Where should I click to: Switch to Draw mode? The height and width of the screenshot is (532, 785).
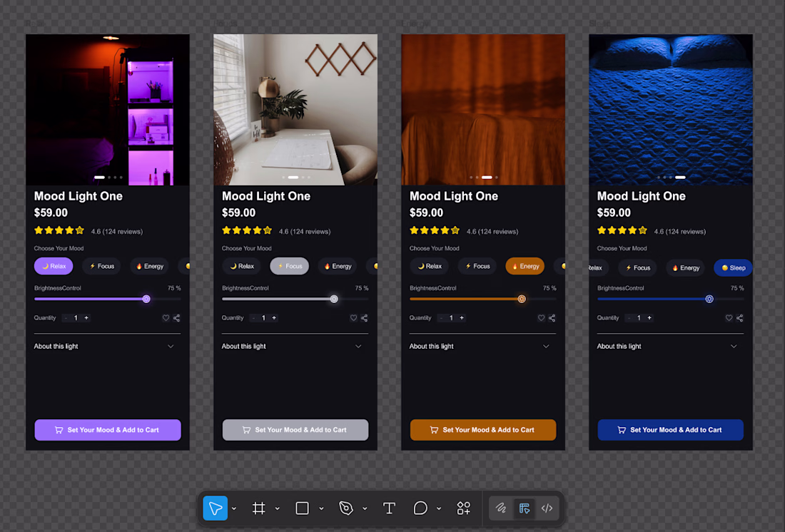501,508
